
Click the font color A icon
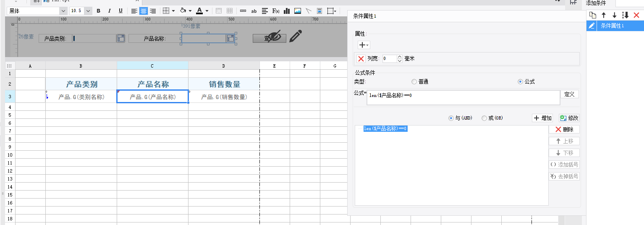click(199, 11)
